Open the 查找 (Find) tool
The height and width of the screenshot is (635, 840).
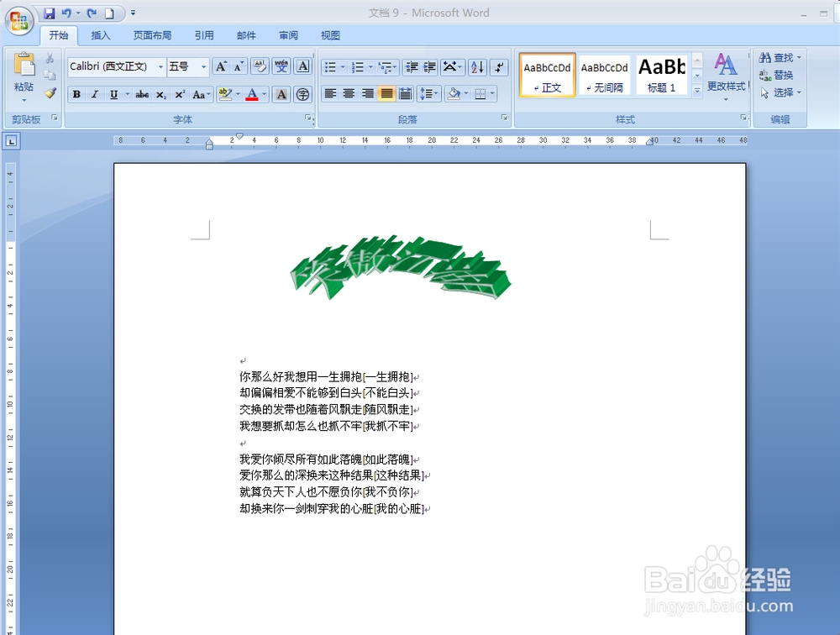tap(779, 57)
